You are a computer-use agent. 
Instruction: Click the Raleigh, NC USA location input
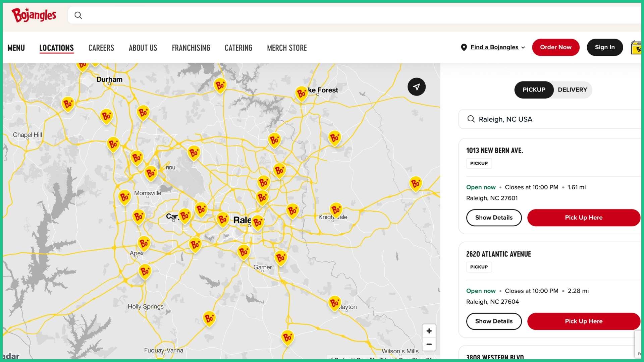point(550,119)
